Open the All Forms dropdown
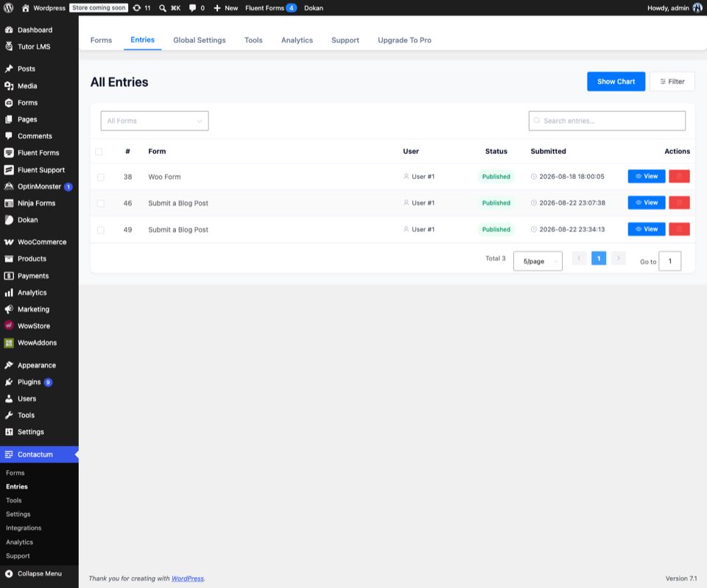The image size is (707, 588). click(155, 121)
